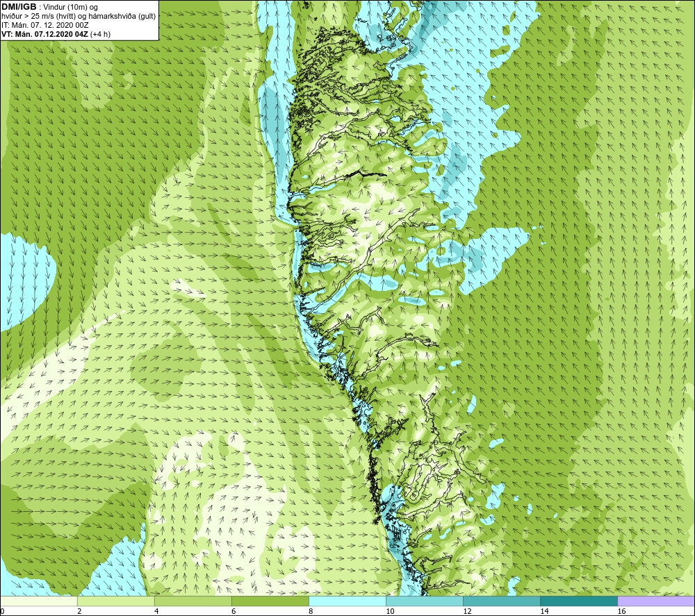The image size is (695, 616).
Task: Click the 'IT: Mán. 07. 12. 2020 00Z' line
Action: (44, 25)
